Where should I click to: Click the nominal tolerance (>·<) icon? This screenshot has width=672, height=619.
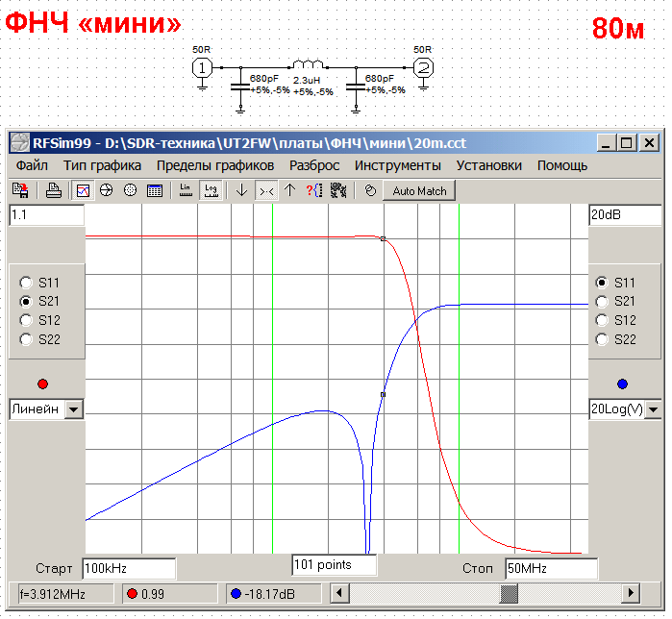(x=266, y=190)
